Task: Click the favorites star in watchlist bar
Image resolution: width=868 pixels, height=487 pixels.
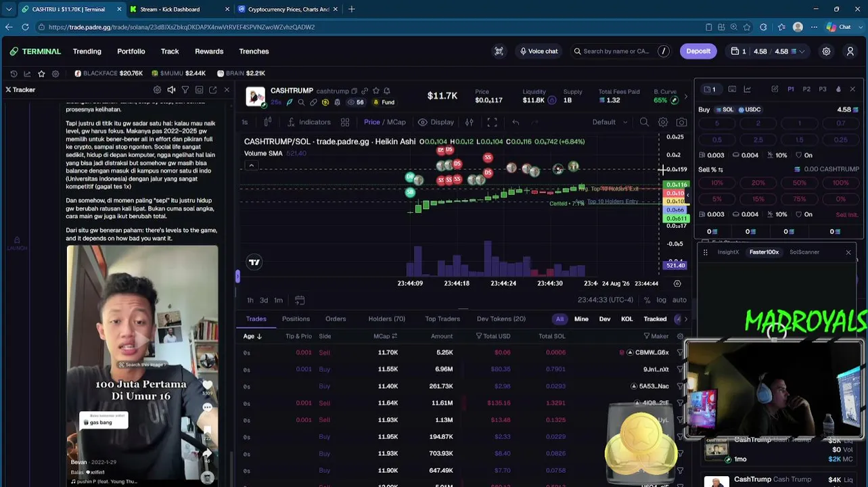Action: 41,74
